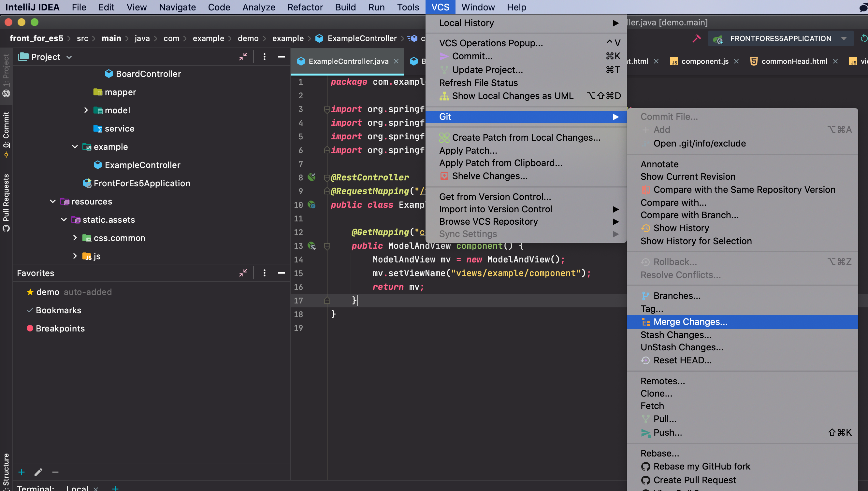
Task: Choose Rebase my GitHub fork
Action: click(742, 466)
